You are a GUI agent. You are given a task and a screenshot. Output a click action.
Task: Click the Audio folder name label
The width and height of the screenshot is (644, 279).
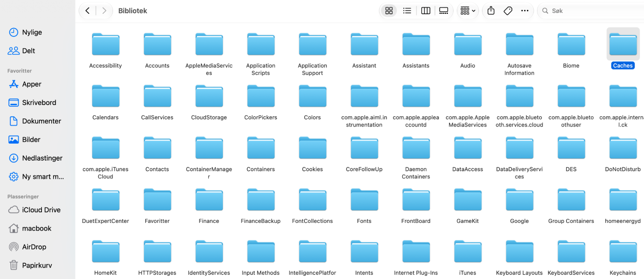468,66
